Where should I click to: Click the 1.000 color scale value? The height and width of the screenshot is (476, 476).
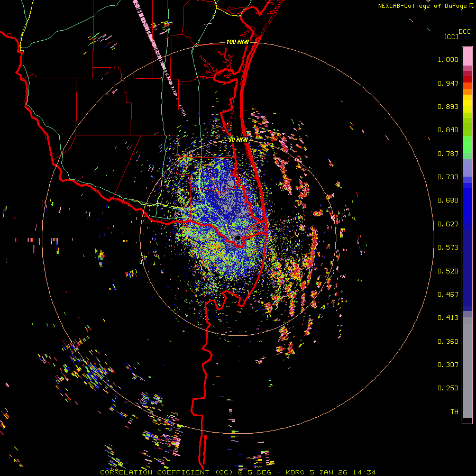click(448, 59)
